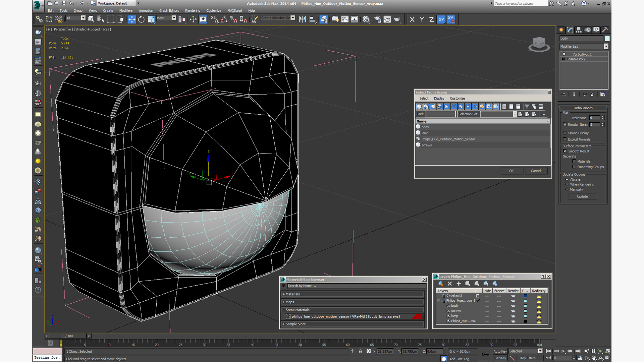Toggle the Angle Snap icon
Image resolution: width=644 pixels, height=362 pixels.
pyautogui.click(x=224, y=19)
